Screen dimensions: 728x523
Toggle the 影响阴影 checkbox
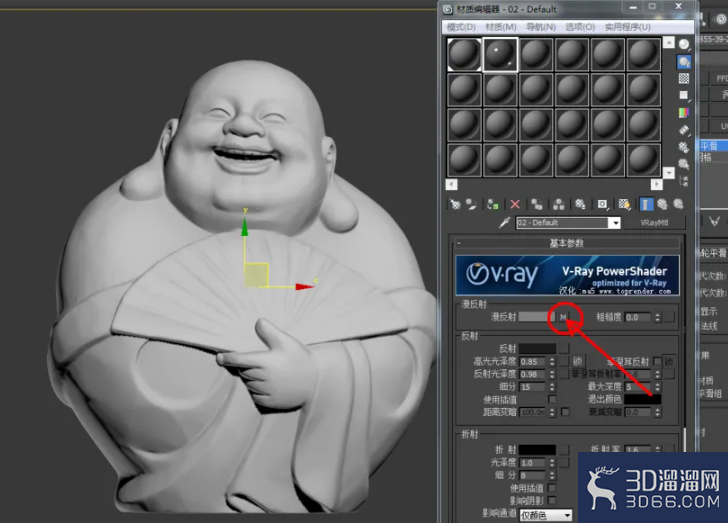point(552,500)
